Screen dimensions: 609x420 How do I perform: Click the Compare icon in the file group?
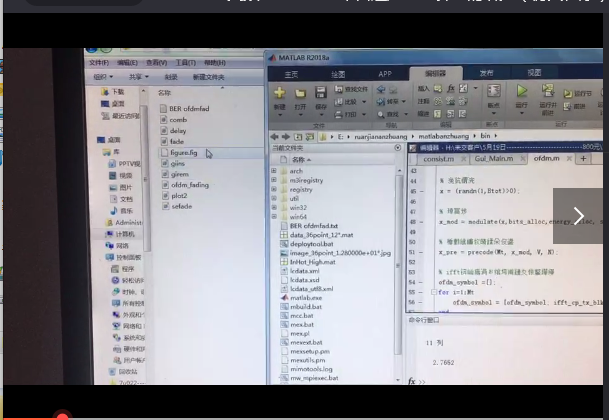tap(338, 102)
